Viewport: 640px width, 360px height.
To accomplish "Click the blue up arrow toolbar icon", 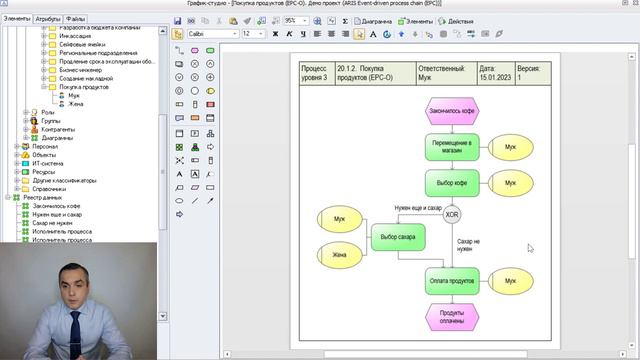I will click(x=401, y=34).
